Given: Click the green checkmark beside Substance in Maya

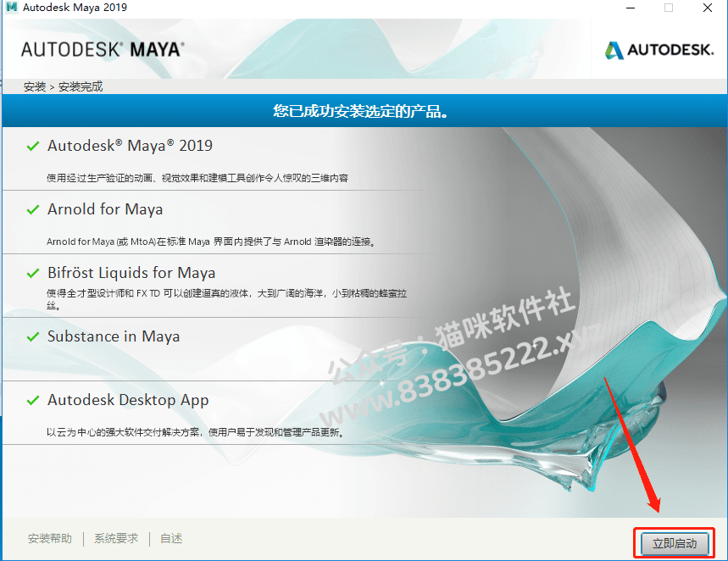Looking at the screenshot, I should pyautogui.click(x=33, y=336).
